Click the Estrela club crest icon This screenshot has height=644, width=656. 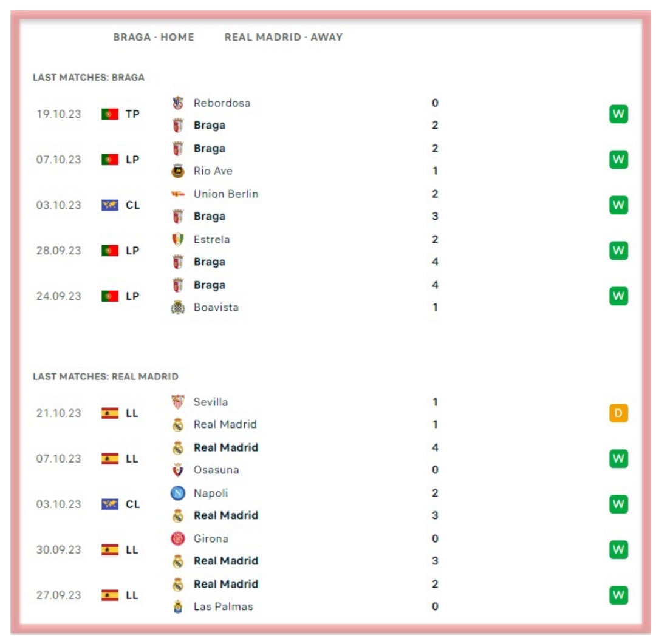click(177, 240)
